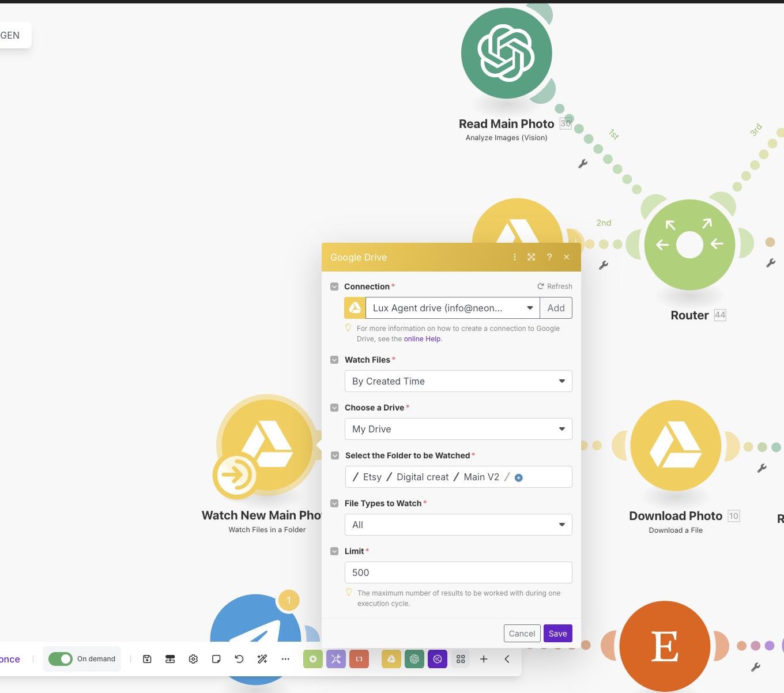Open the dialog's three-dots options menu
This screenshot has width=784, height=693.
point(515,257)
